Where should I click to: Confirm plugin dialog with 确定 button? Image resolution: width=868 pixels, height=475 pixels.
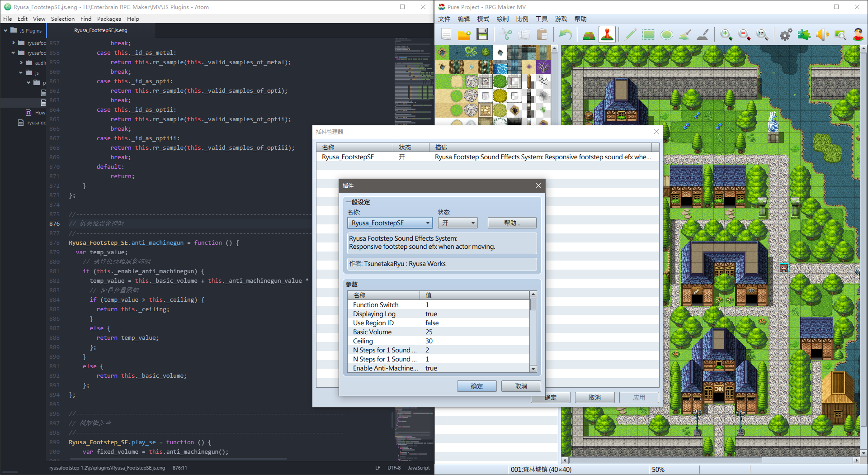pyautogui.click(x=477, y=386)
